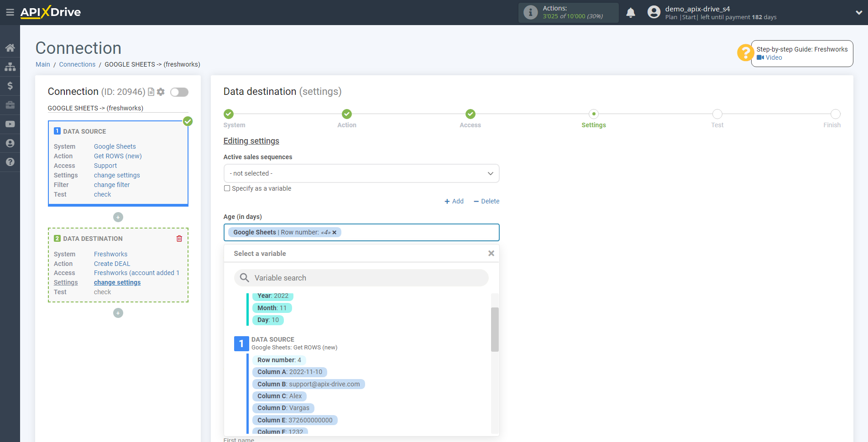The width and height of the screenshot is (868, 442).
Task: Click Main breadcrumb link
Action: coord(43,64)
